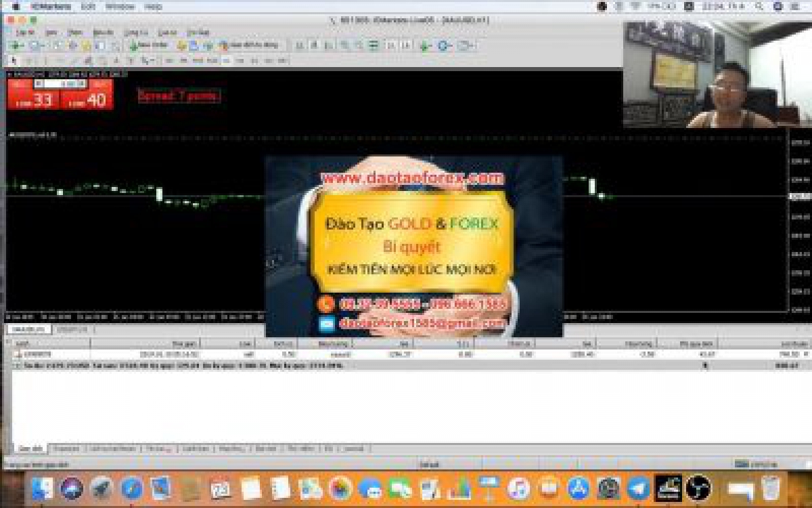Show the Data Window panel
The height and width of the screenshot is (508, 812).
(72, 45)
